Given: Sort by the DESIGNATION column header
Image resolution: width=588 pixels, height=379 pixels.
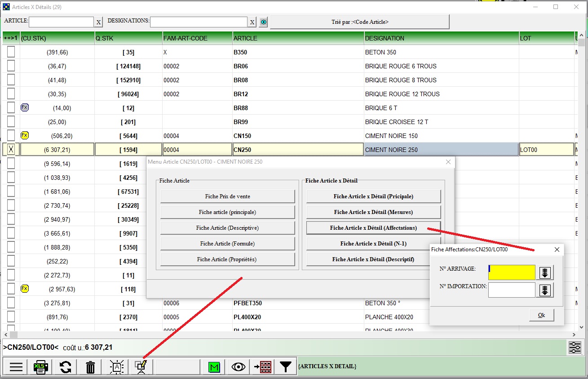Looking at the screenshot, I should click(442, 38).
